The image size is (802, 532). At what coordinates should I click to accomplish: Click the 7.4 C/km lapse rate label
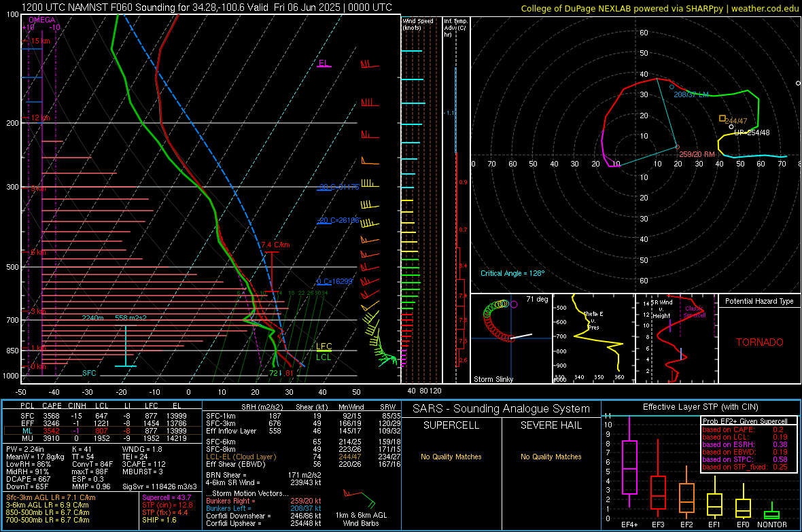click(x=275, y=245)
